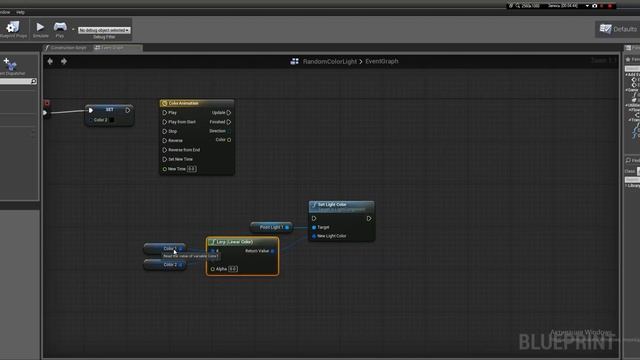Image resolution: width=640 pixels, height=360 pixels.
Task: Switch to the Construction Script tab
Action: pos(65,48)
